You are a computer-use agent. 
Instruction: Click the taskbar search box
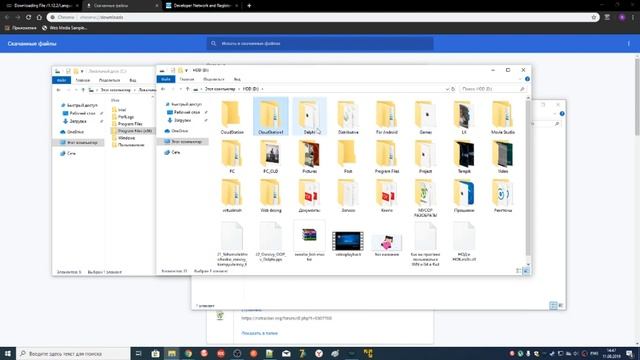pyautogui.click(x=73, y=353)
